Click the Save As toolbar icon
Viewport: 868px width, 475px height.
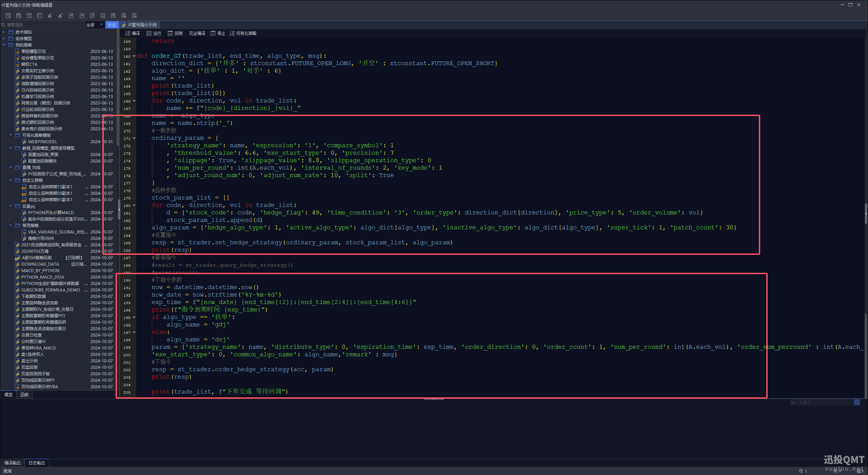[29, 16]
